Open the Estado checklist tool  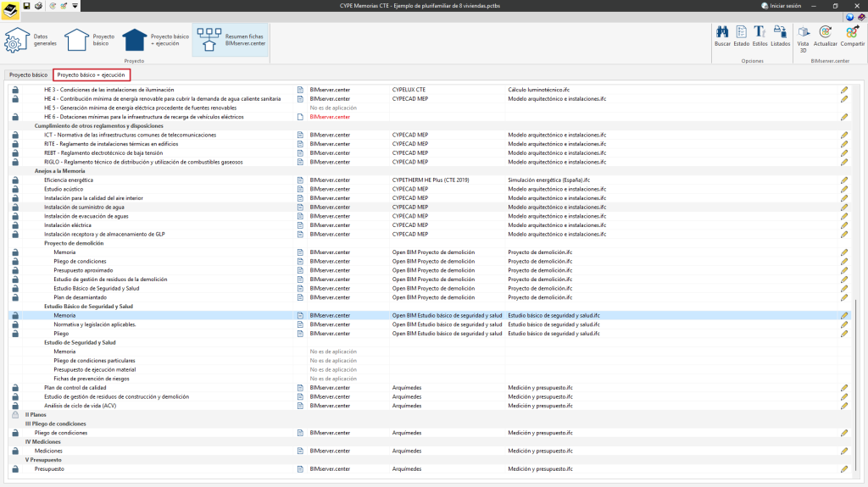(x=741, y=36)
